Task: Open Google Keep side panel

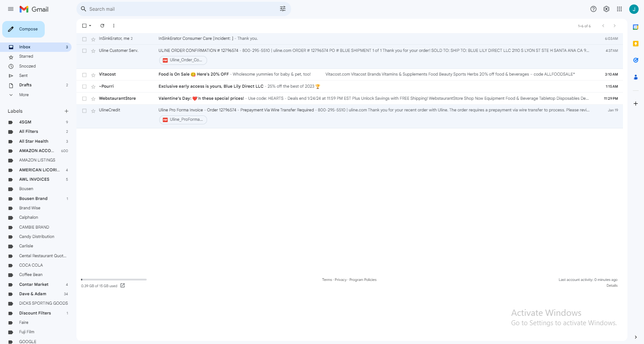Action: click(x=636, y=43)
